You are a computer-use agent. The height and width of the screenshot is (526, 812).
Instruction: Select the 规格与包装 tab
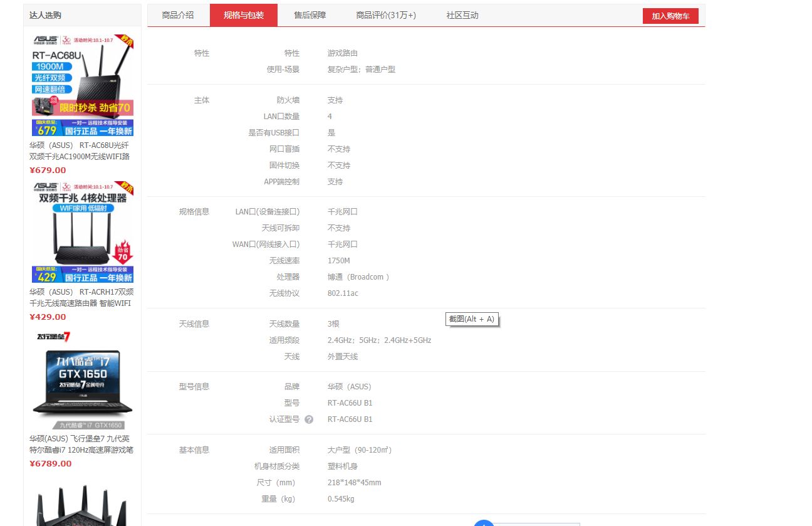(x=244, y=15)
